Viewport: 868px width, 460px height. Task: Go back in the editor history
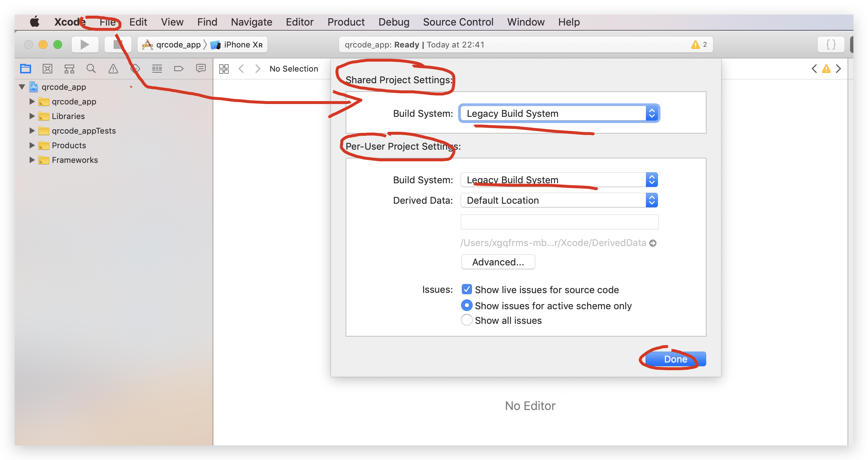(241, 69)
